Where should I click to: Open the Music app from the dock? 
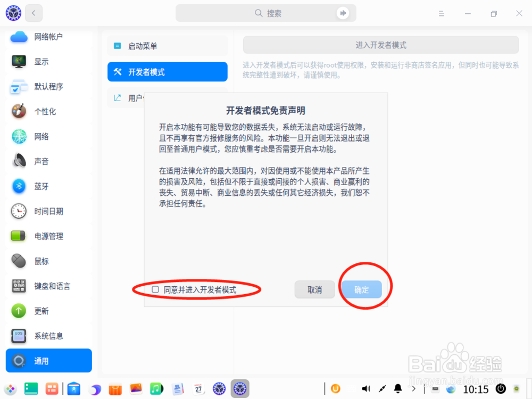(x=156, y=389)
